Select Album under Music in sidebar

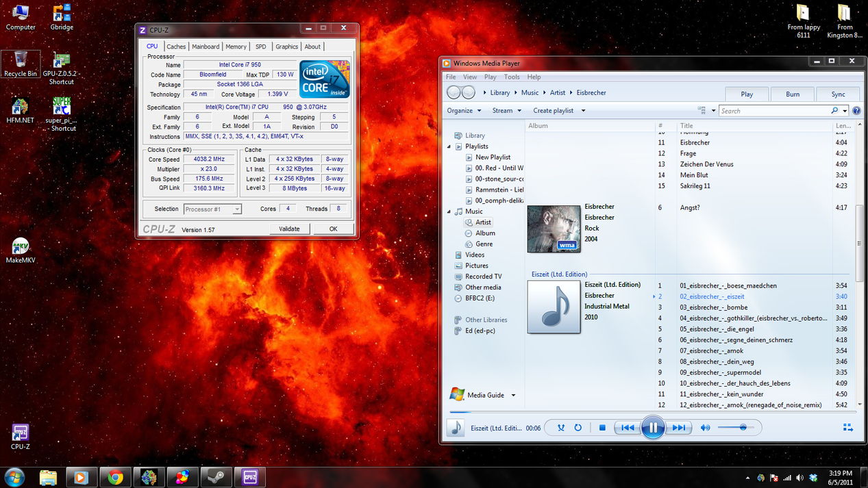[485, 233]
